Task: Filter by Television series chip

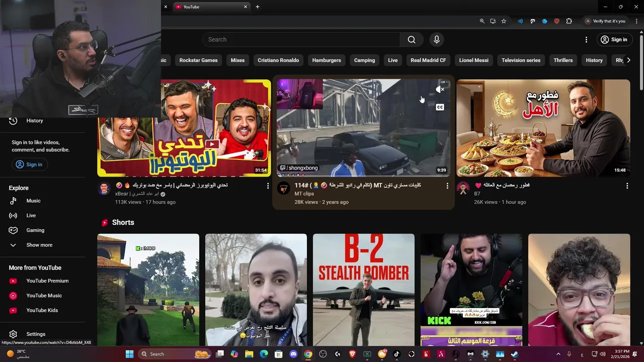Action: tap(521, 60)
